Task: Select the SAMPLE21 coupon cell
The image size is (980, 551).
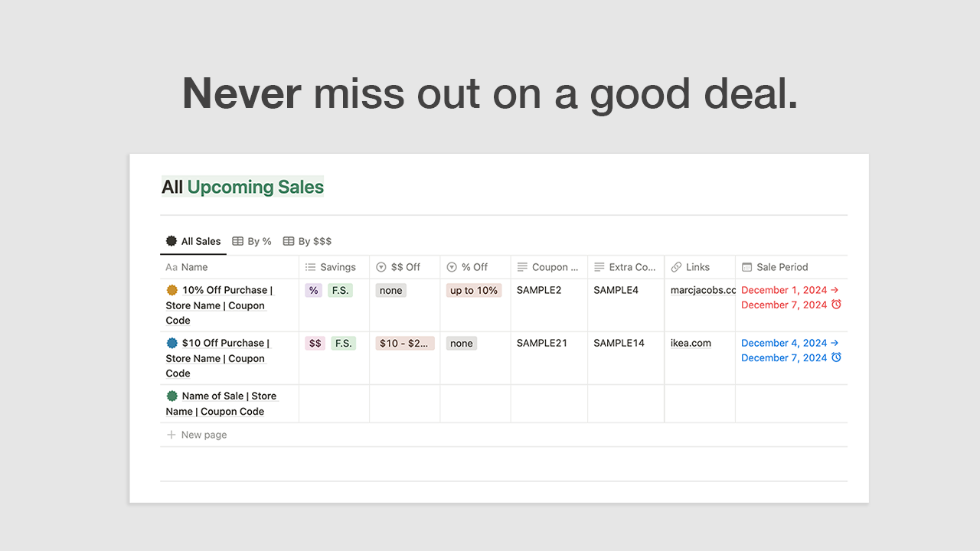Action: click(549, 357)
